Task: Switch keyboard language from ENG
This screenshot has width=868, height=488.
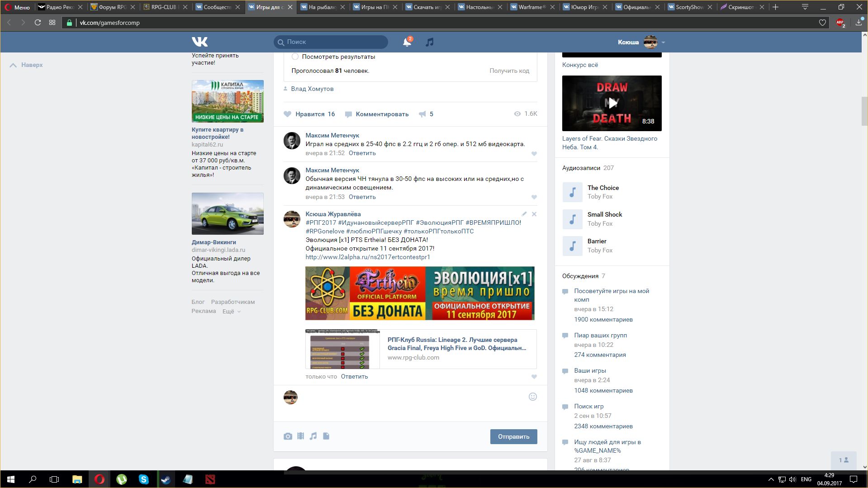Action: pyautogui.click(x=806, y=479)
